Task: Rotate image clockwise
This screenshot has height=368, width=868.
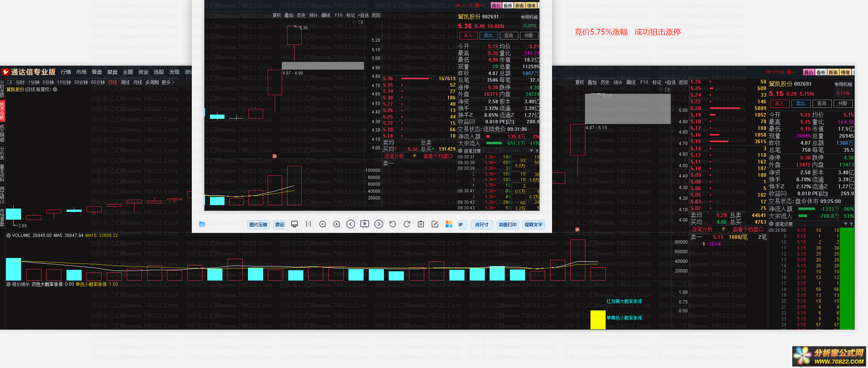Action: tap(407, 224)
